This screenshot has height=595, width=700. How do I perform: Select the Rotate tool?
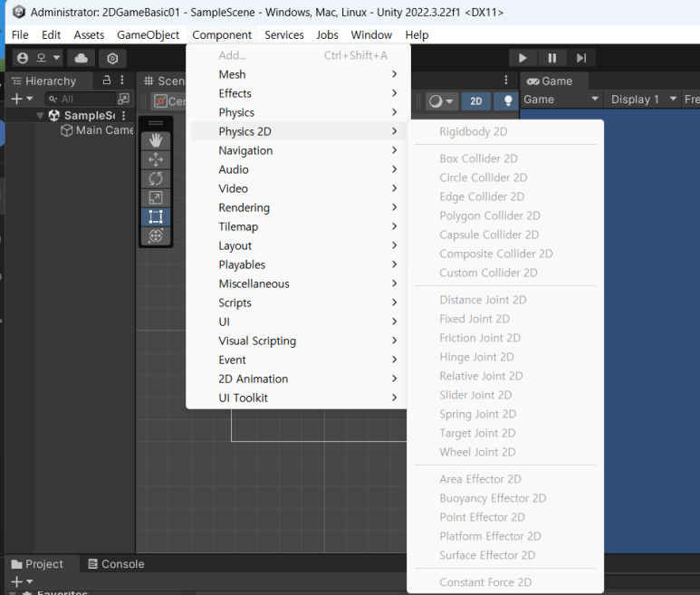pyautogui.click(x=156, y=178)
